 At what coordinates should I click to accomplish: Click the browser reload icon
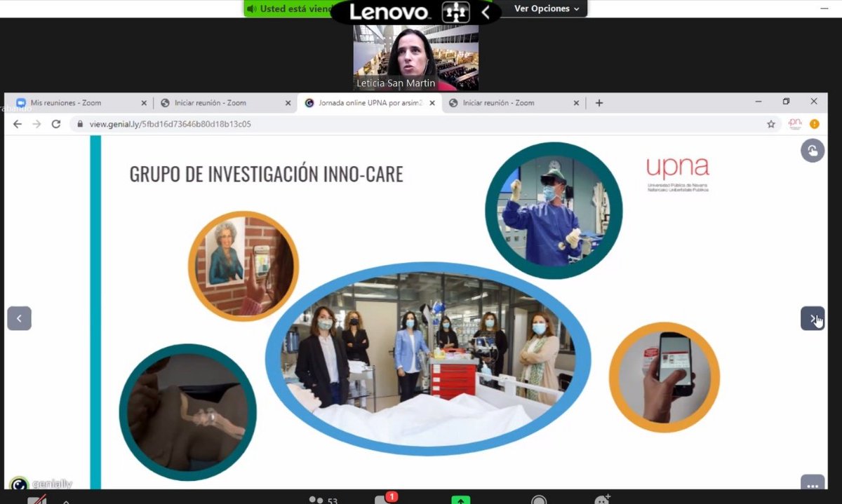click(55, 123)
